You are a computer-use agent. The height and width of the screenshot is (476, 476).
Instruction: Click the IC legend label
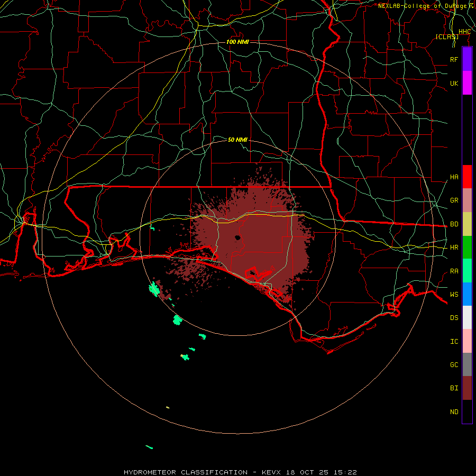pos(454,342)
